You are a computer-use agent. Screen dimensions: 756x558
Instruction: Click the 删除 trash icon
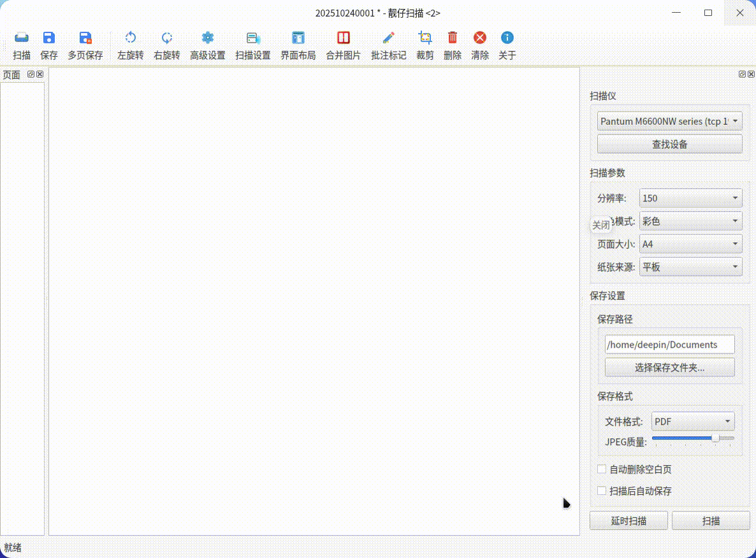pyautogui.click(x=452, y=38)
